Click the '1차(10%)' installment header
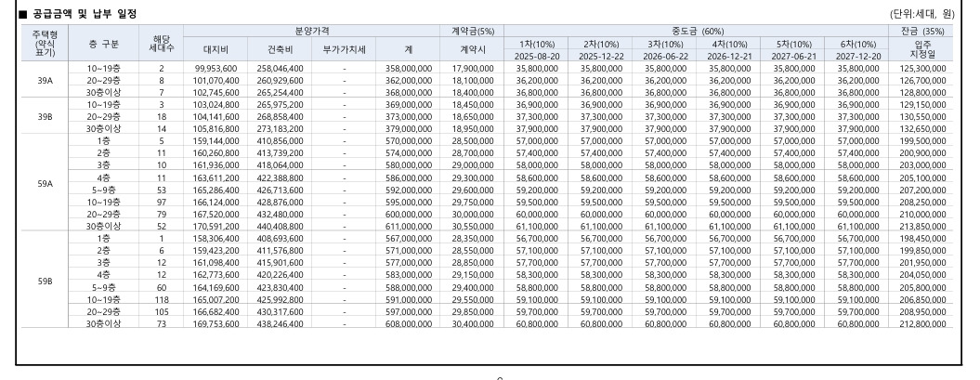This screenshot has height=380, width=980. tap(536, 44)
